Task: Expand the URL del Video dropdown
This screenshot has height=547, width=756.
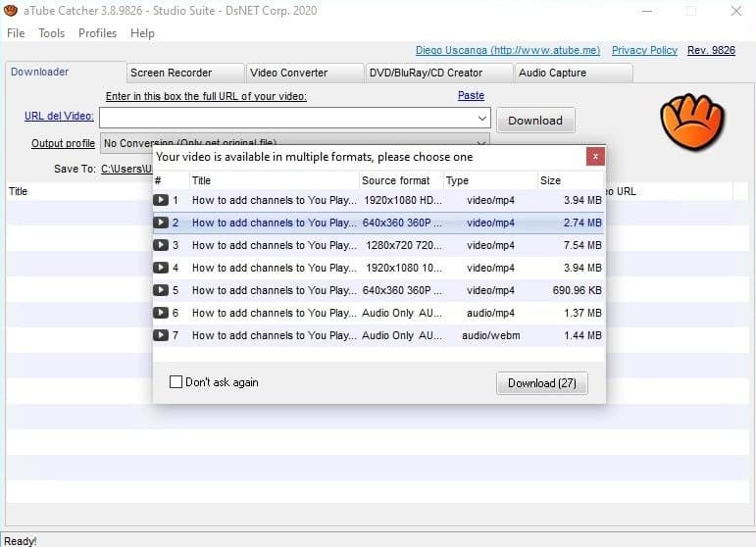Action: pos(481,119)
